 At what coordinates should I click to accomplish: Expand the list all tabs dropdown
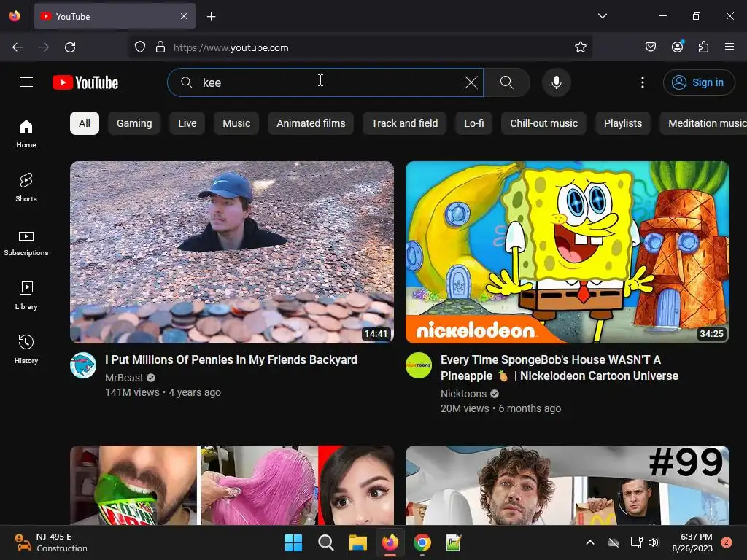[602, 16]
